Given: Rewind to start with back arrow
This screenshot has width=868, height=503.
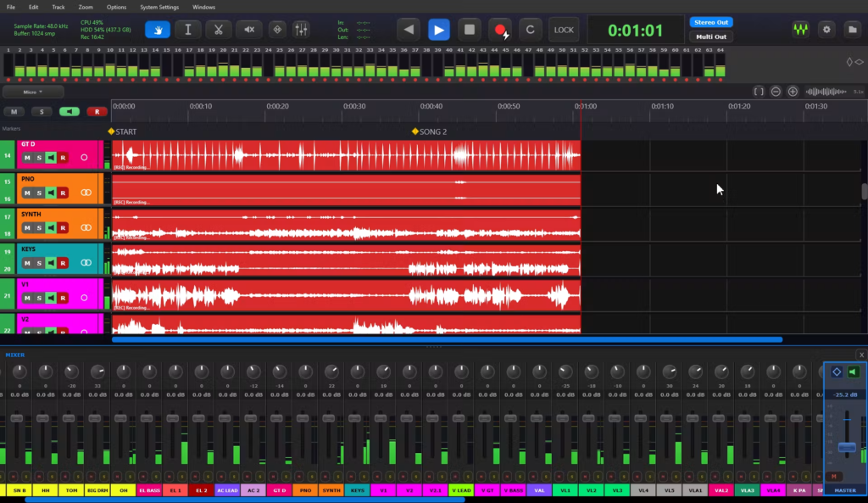Looking at the screenshot, I should 409,30.
